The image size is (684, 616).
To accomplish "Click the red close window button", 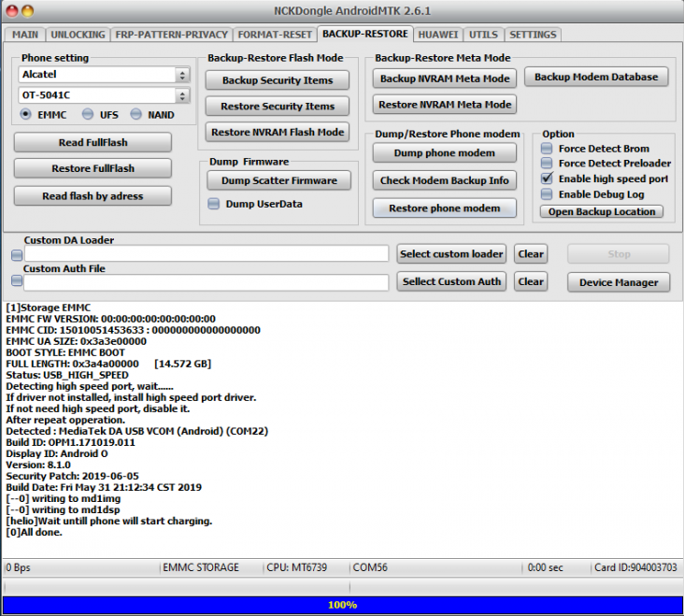I will pyautogui.click(x=13, y=11).
